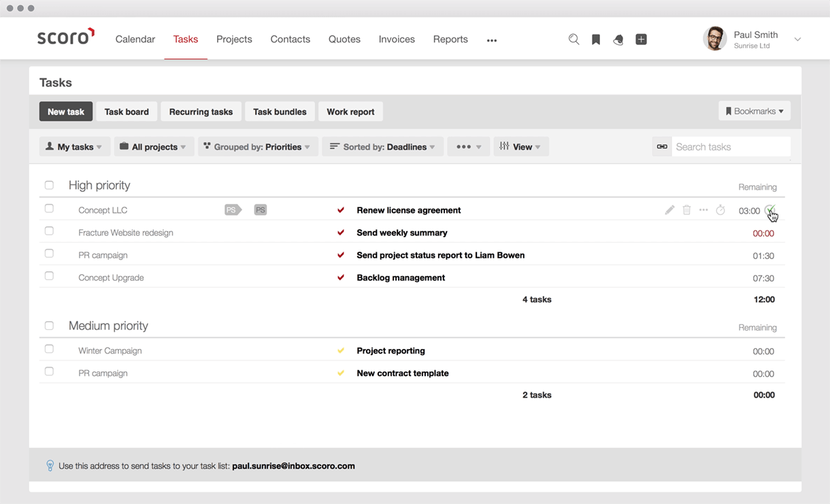Click the red priority tick for Backlog management

341,278
